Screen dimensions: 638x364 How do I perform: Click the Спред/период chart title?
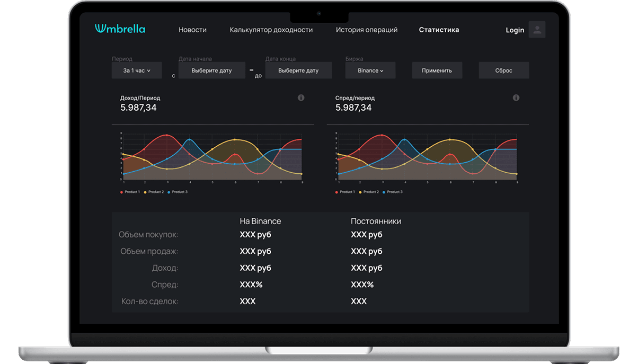click(355, 98)
